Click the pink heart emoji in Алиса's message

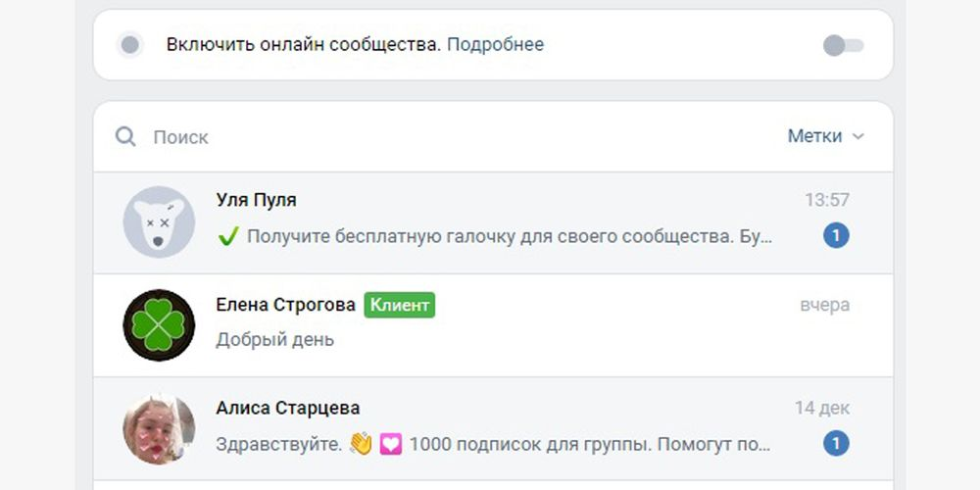click(391, 445)
